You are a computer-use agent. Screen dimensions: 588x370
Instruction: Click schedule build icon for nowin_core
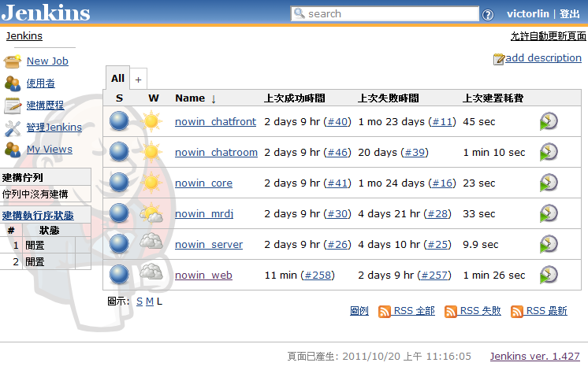click(549, 183)
